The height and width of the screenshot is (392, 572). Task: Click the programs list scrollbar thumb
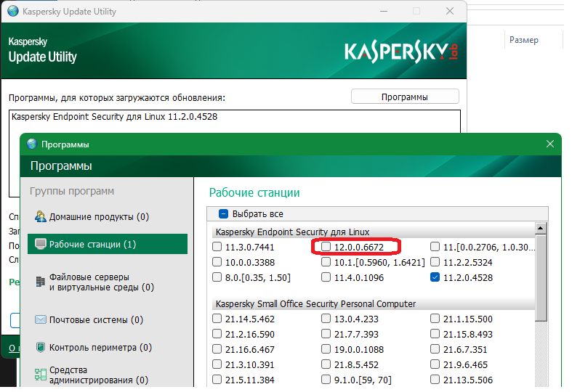tap(541, 277)
